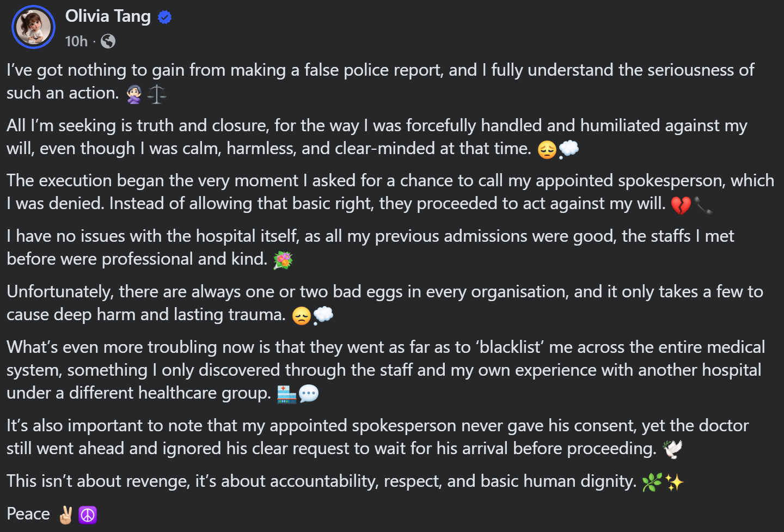
Task: Click the word 'Peace' in the post
Action: pyautogui.click(x=28, y=514)
